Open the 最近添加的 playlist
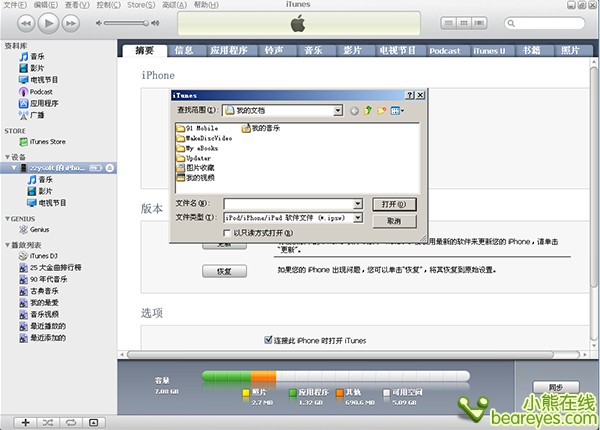 (x=48, y=338)
